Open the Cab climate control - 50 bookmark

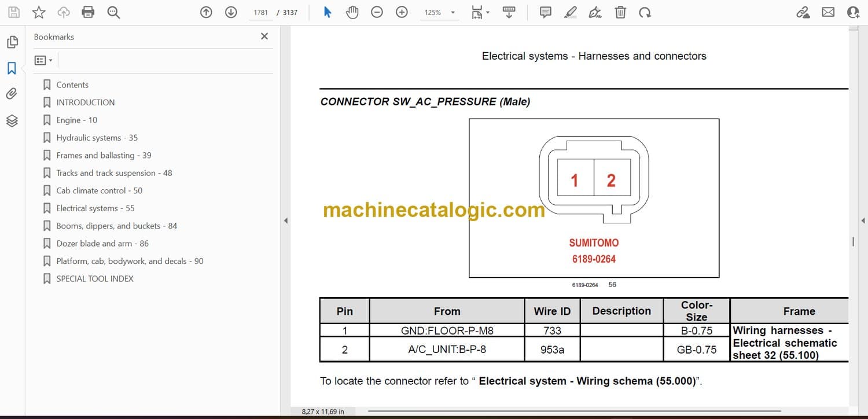pos(100,190)
